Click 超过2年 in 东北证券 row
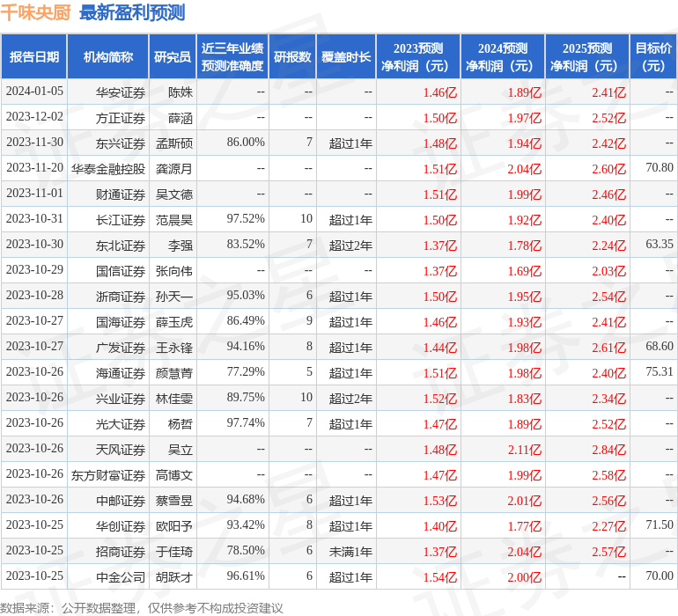Viewport: 678px width, 616px height. click(350, 246)
